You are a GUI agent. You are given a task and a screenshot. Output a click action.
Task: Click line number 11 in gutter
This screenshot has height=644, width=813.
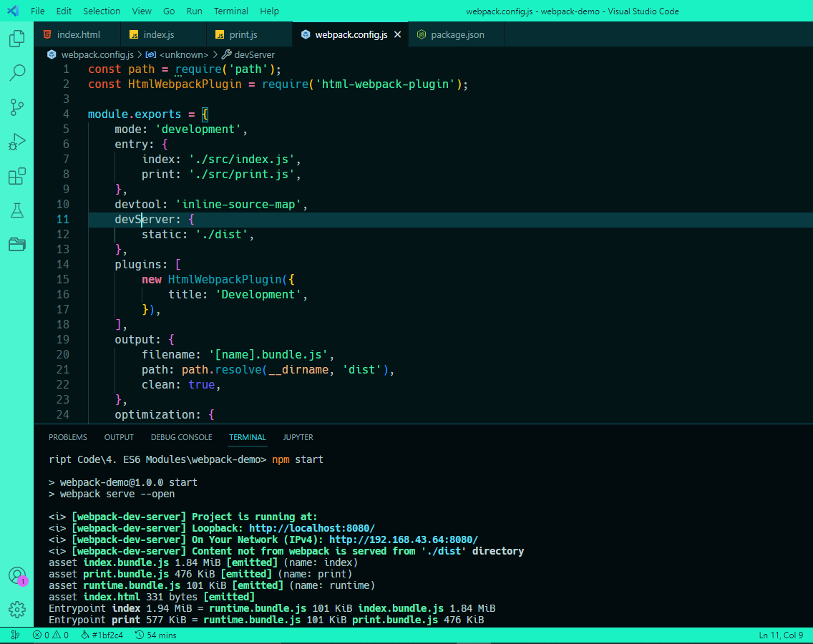(x=63, y=220)
